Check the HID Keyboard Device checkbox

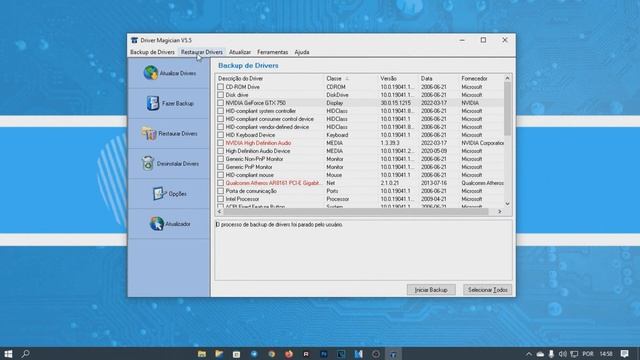221,135
